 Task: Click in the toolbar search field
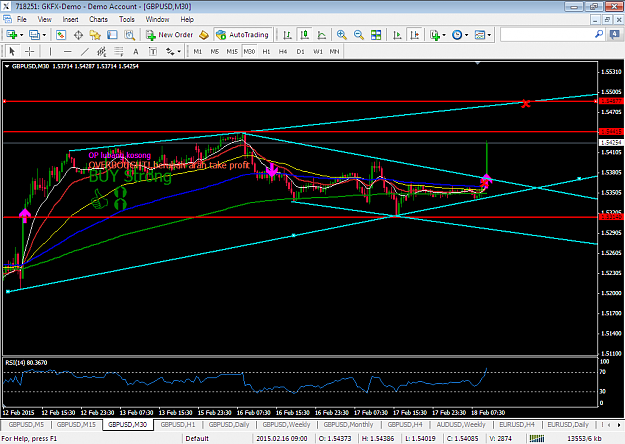click(x=547, y=35)
